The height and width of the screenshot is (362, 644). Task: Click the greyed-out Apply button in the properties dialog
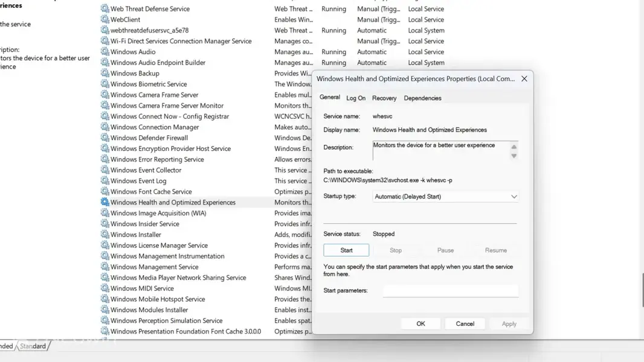509,323
